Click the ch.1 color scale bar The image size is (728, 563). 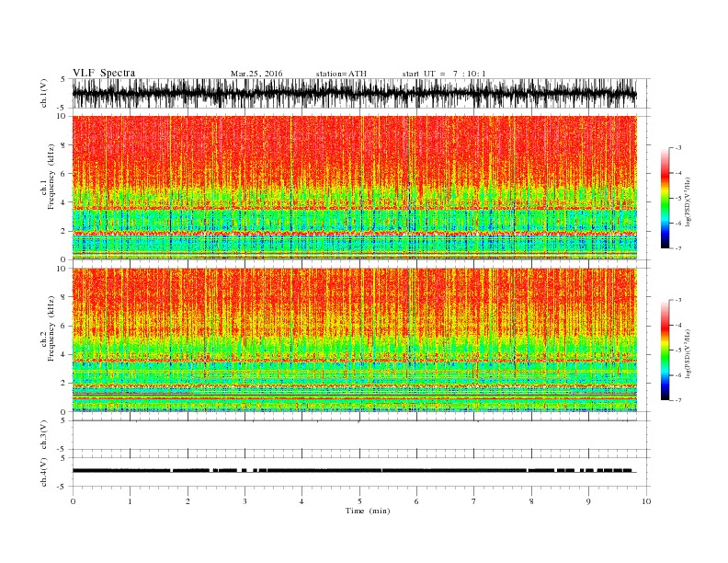pos(665,198)
